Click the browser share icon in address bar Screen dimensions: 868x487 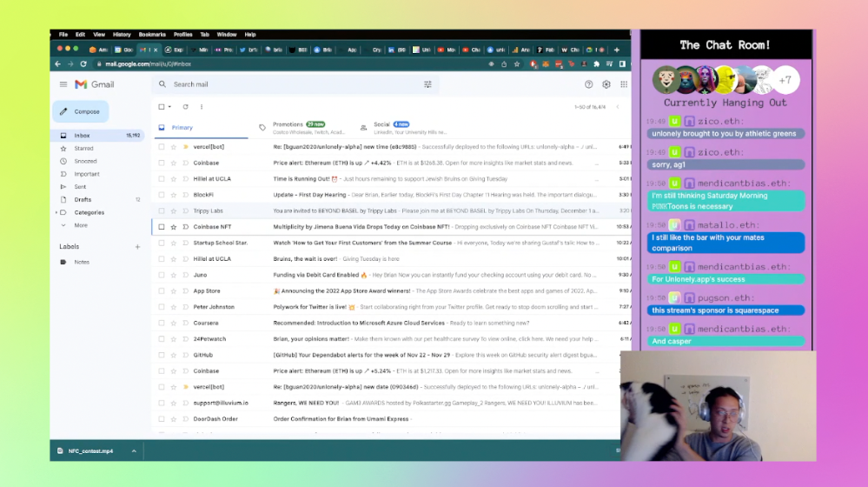tap(504, 63)
